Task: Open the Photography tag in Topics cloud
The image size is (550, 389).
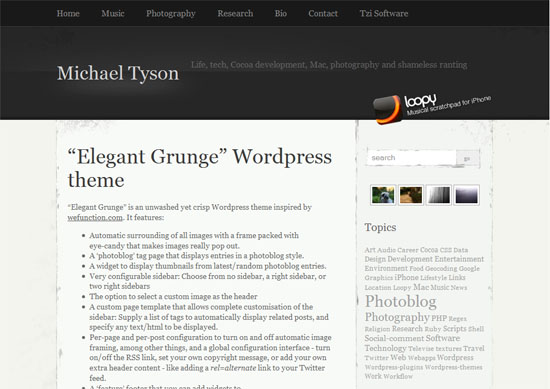Action: [397, 317]
